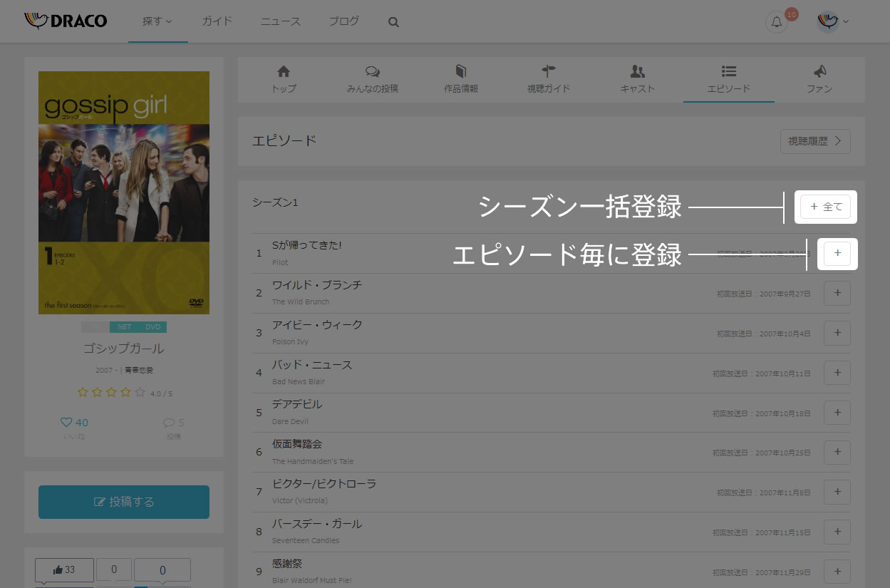Open episode title デアデビル

click(297, 404)
